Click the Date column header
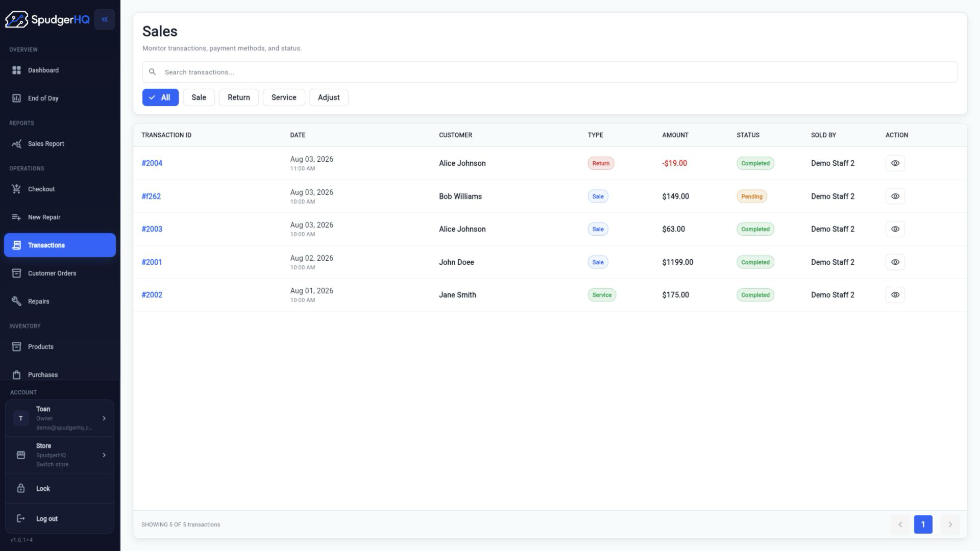 (x=298, y=135)
